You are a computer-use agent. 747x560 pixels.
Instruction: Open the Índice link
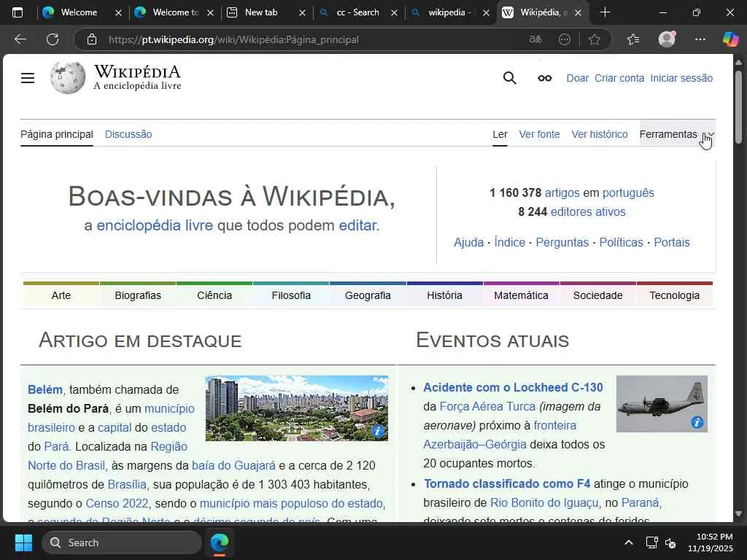pyautogui.click(x=510, y=242)
